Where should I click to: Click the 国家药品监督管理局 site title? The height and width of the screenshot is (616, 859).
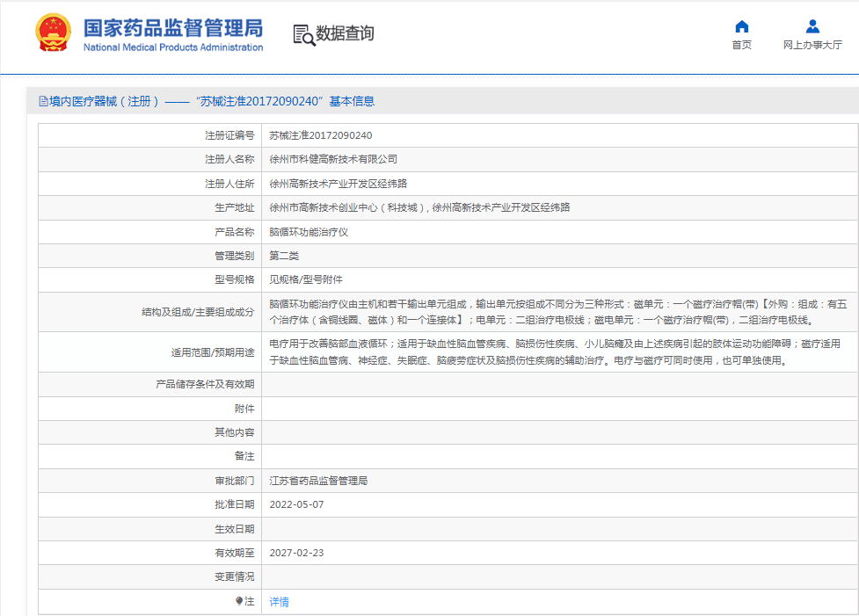coord(173,26)
